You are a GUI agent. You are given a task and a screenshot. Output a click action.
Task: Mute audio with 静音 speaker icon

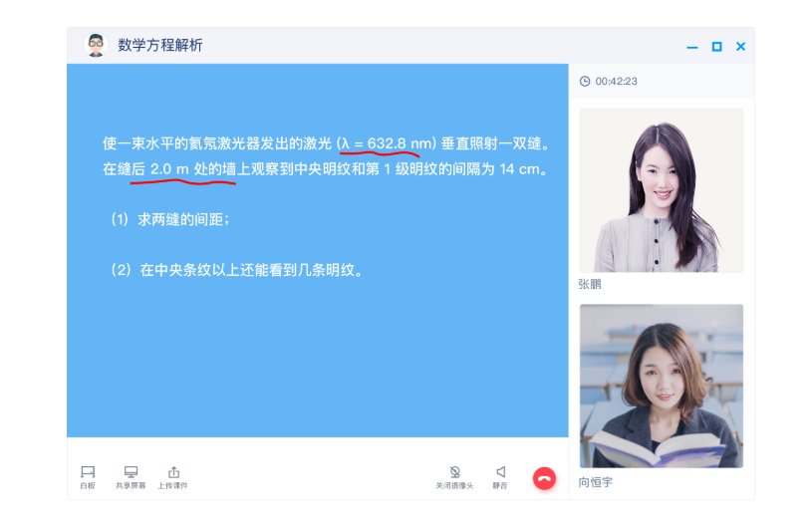pyautogui.click(x=500, y=476)
